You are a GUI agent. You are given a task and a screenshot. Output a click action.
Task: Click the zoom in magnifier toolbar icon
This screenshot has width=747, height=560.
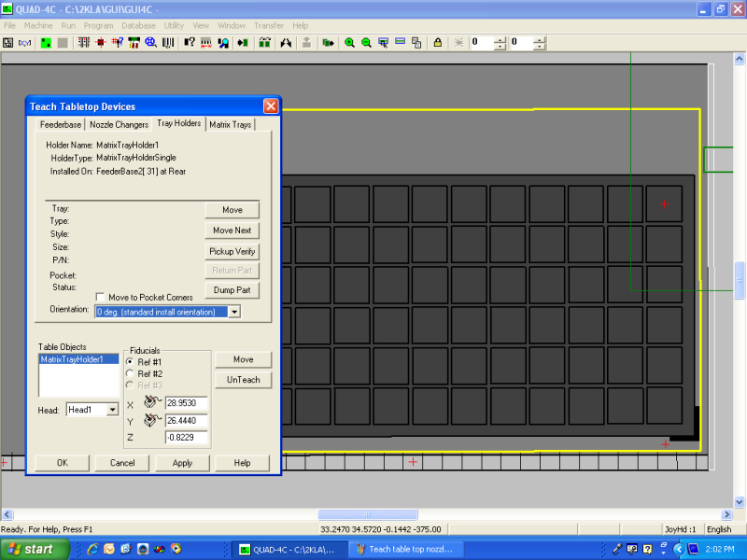[349, 43]
